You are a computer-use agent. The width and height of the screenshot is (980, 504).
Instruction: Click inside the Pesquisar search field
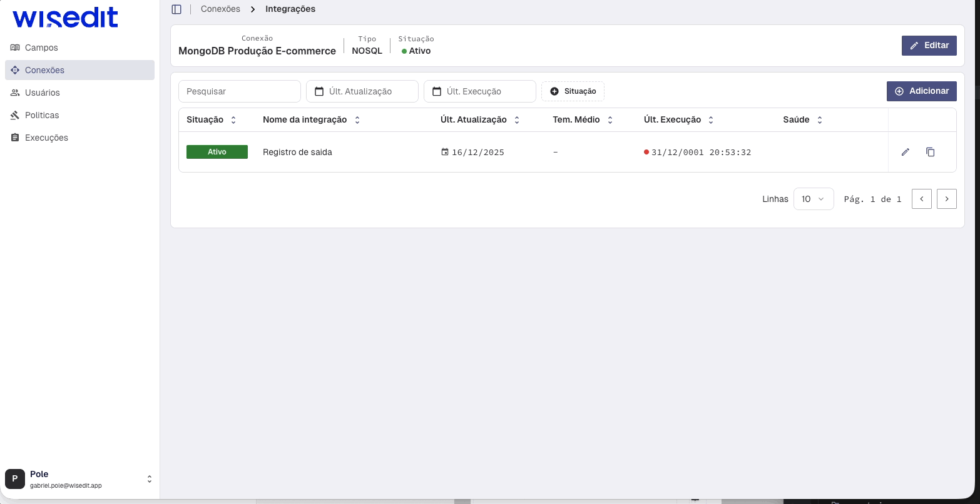(240, 91)
